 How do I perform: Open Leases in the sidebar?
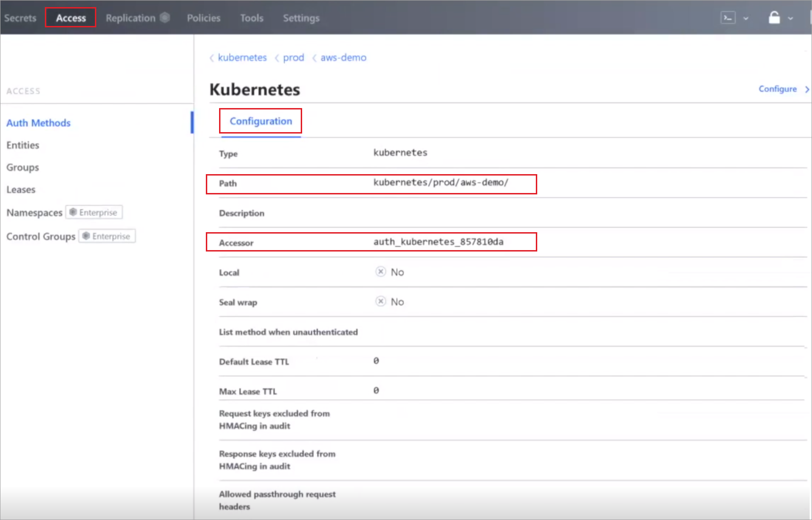tap(21, 189)
